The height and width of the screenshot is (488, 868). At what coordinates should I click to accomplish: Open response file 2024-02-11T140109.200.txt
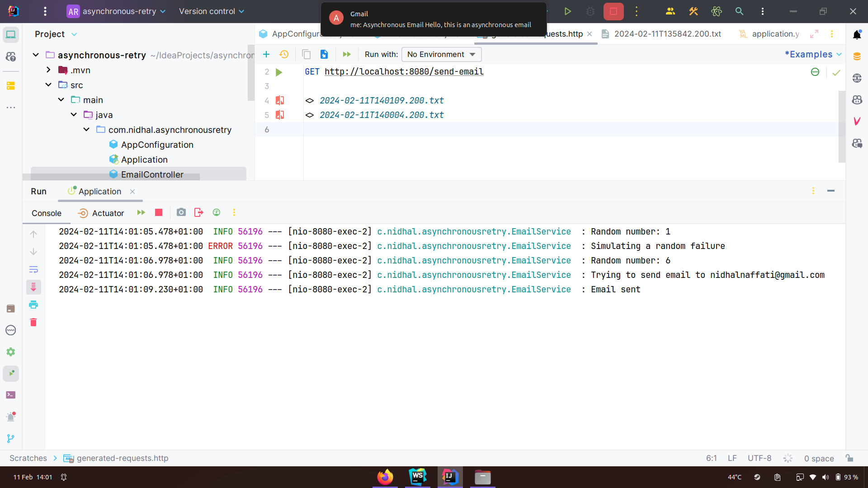tap(381, 100)
